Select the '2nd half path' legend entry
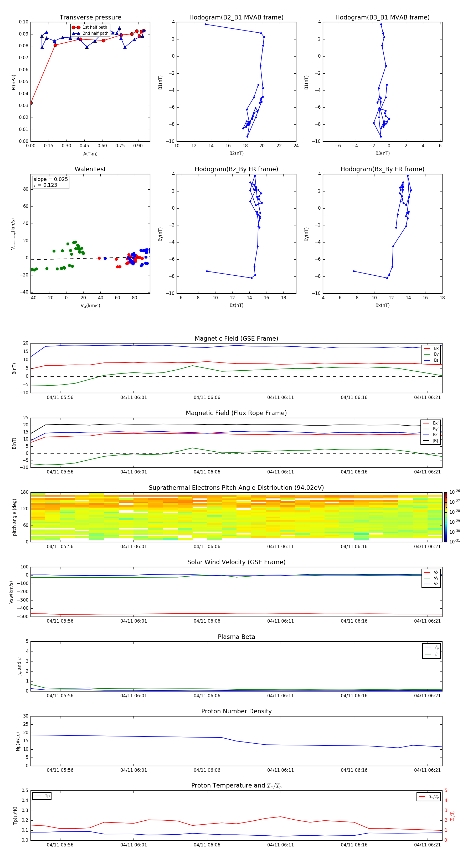 [x=91, y=33]
